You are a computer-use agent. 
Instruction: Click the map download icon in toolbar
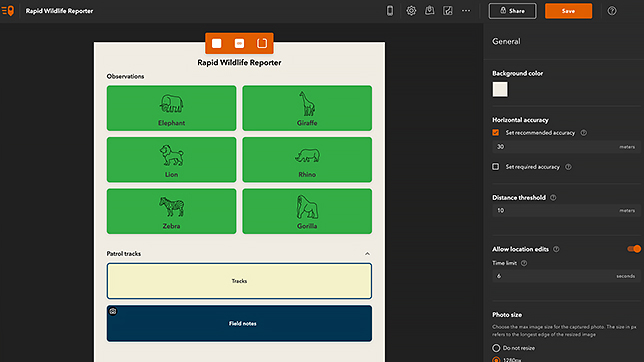(430, 11)
